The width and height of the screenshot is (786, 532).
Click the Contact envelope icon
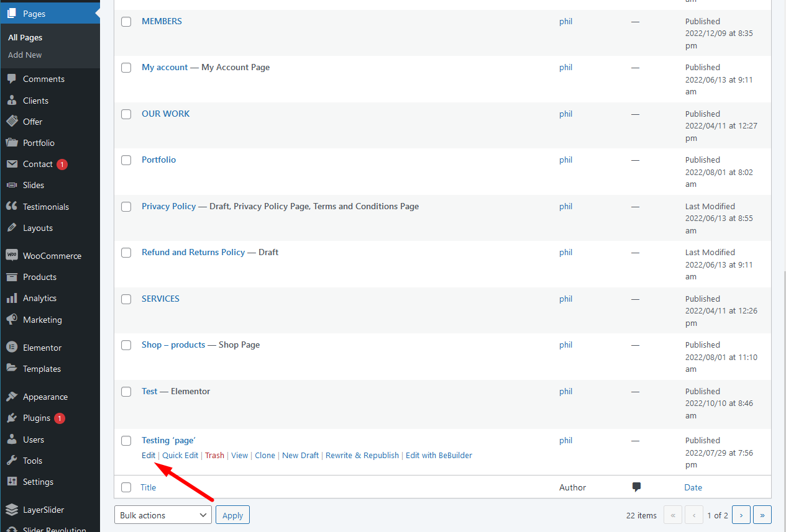point(12,164)
